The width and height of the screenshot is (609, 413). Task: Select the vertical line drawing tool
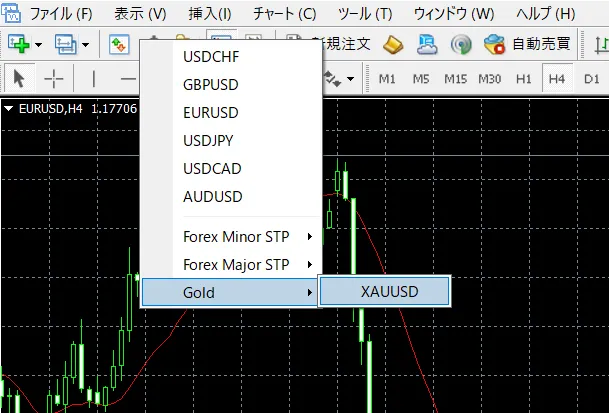click(x=94, y=78)
